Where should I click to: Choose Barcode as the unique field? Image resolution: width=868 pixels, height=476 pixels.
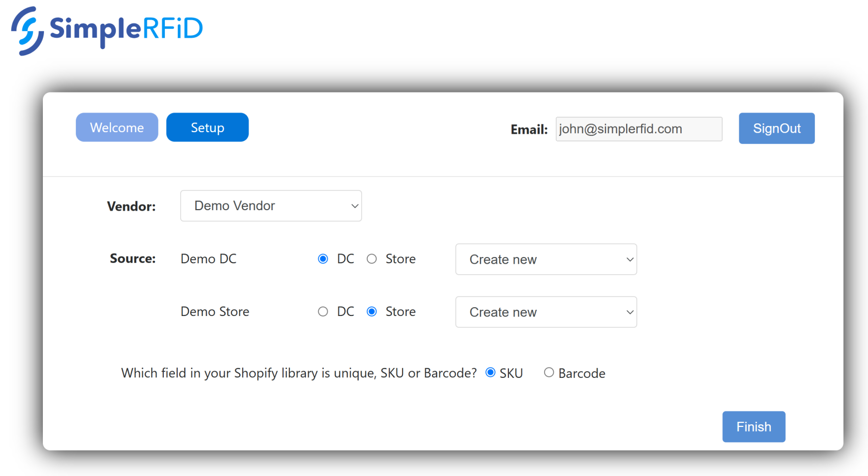pyautogui.click(x=549, y=372)
